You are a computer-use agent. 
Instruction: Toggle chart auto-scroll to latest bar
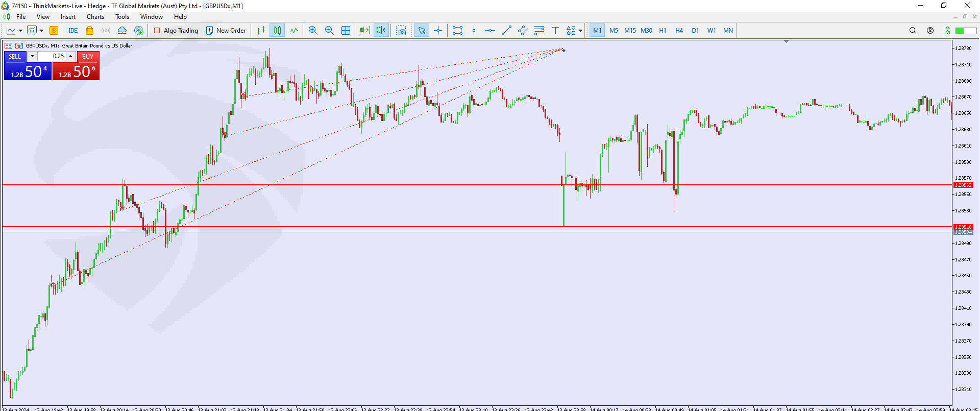(x=364, y=31)
